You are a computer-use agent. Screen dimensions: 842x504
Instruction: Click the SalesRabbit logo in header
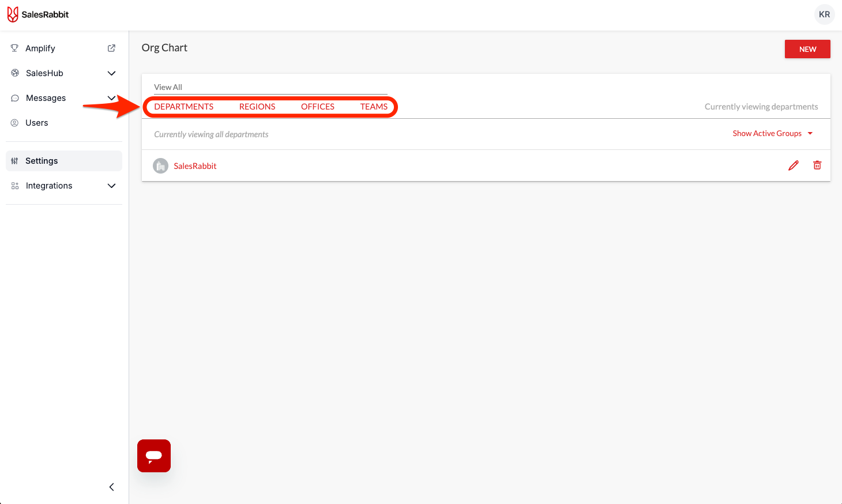[38, 14]
